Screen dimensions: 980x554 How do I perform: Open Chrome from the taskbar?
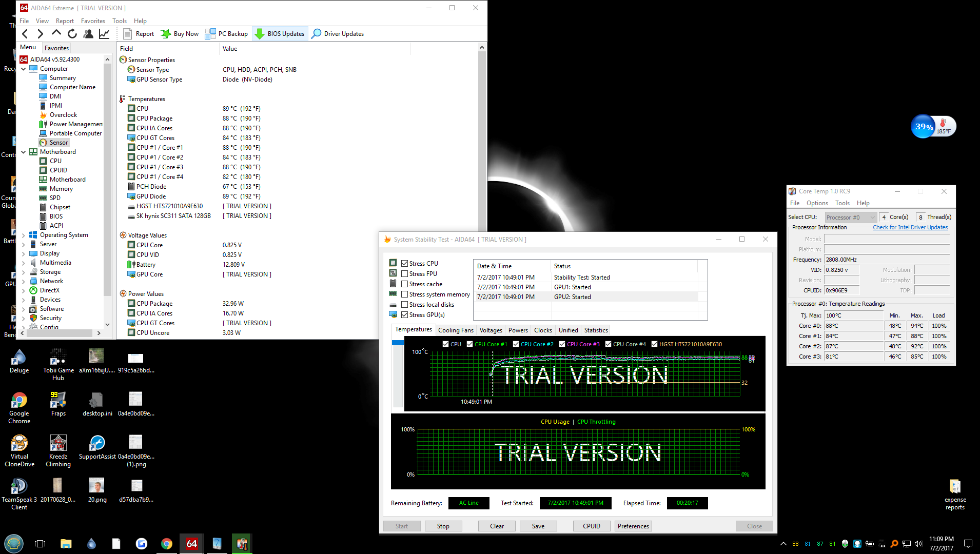coord(167,543)
